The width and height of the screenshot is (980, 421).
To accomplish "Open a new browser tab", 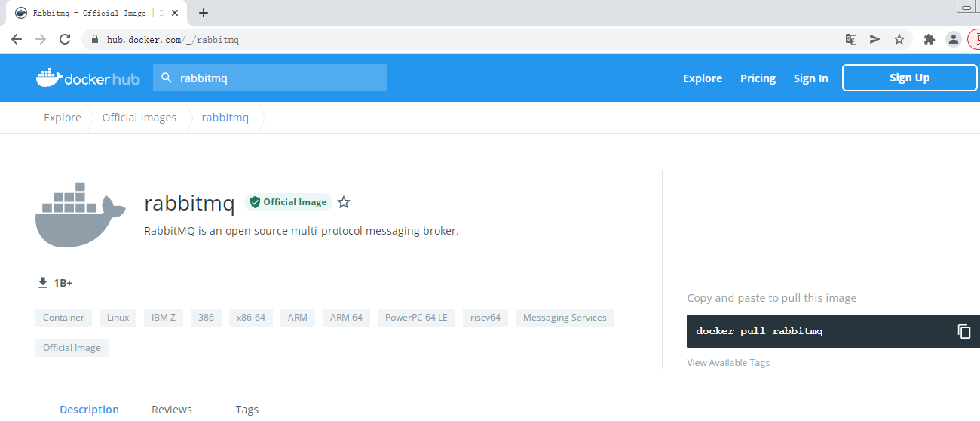I will point(203,13).
